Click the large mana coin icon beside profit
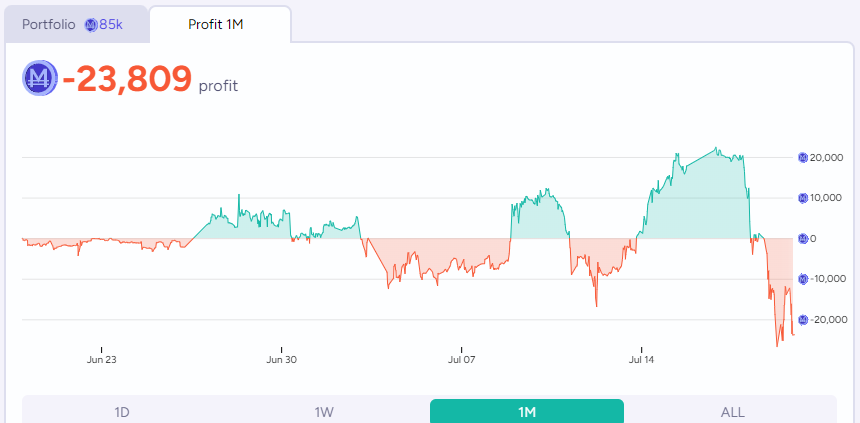This screenshot has width=860, height=423. point(40,78)
